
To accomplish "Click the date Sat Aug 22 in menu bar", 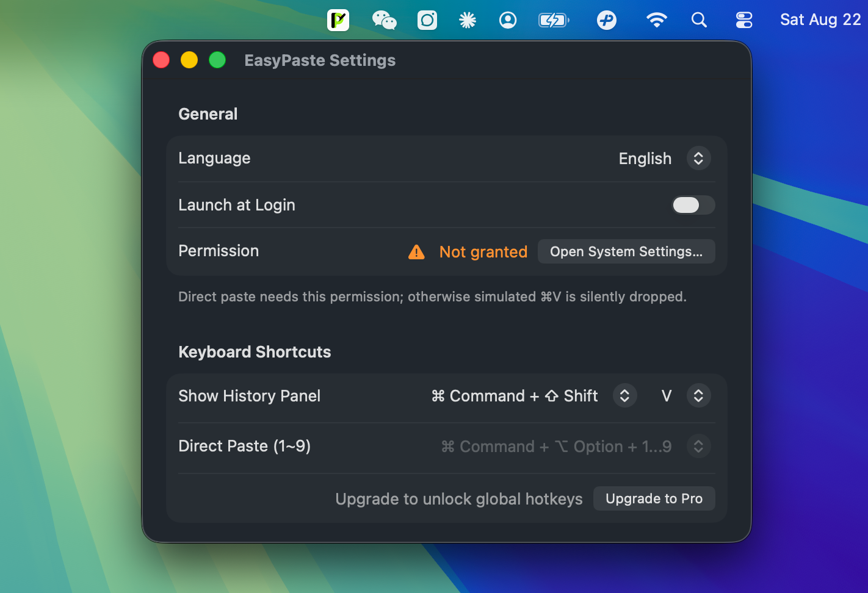I will pyautogui.click(x=820, y=20).
